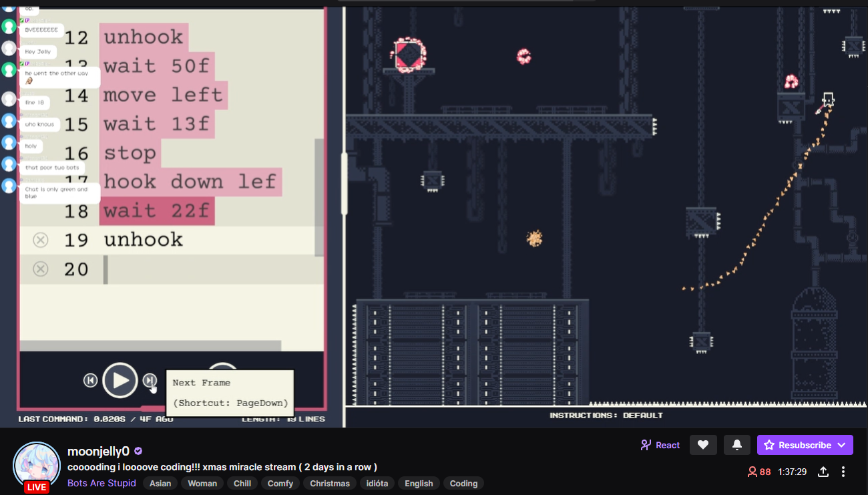The height and width of the screenshot is (495, 868).
Task: Select the English tag
Action: (419, 484)
